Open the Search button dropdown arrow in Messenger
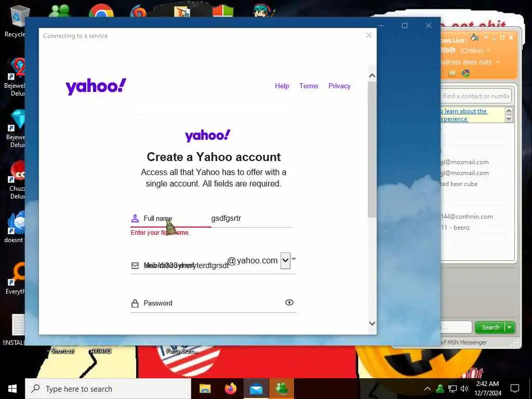The image size is (532, 399). [510, 327]
